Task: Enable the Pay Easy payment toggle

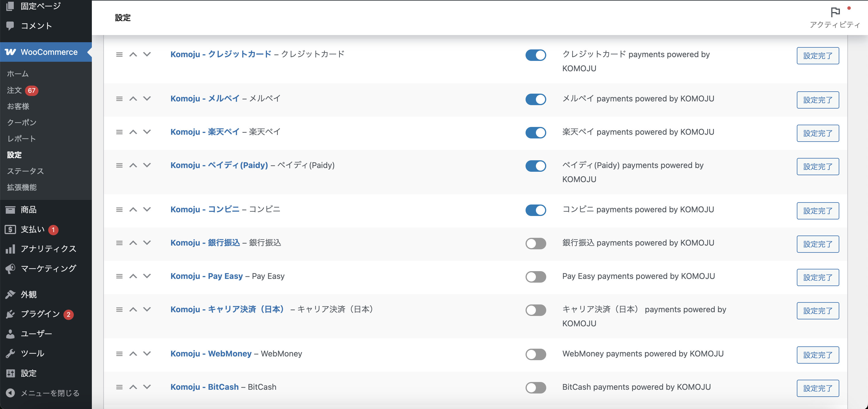Action: click(536, 277)
